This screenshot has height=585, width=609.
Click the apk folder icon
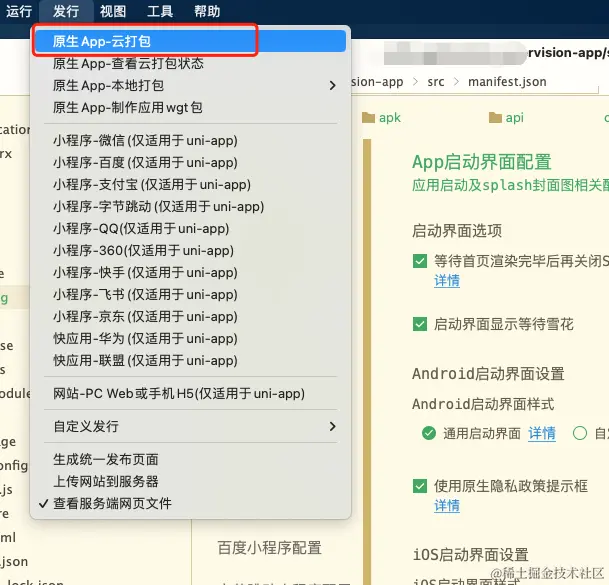368,117
